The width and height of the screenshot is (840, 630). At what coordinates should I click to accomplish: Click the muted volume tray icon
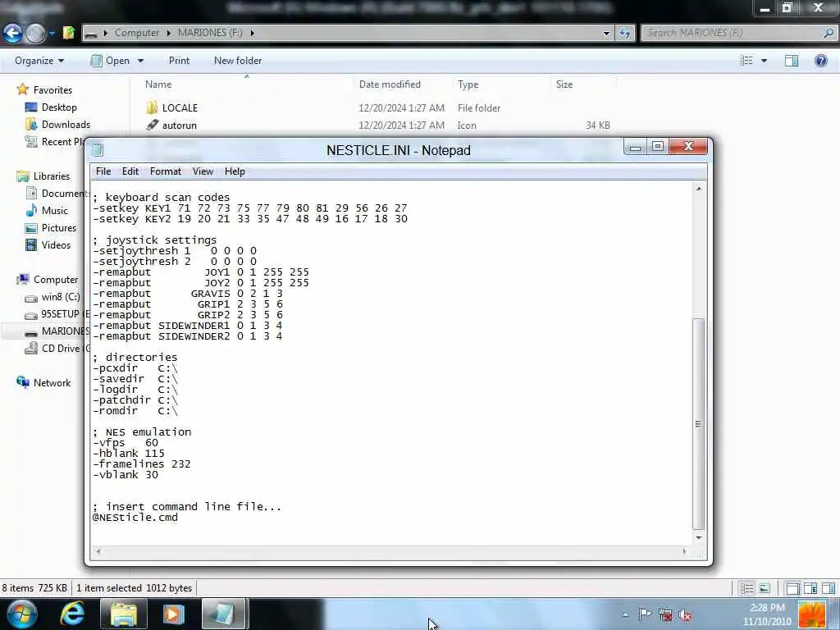pyautogui.click(x=685, y=615)
